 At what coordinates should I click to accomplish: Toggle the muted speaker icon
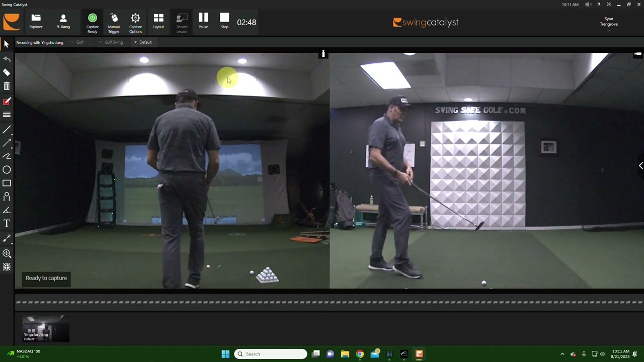[x=588, y=5]
